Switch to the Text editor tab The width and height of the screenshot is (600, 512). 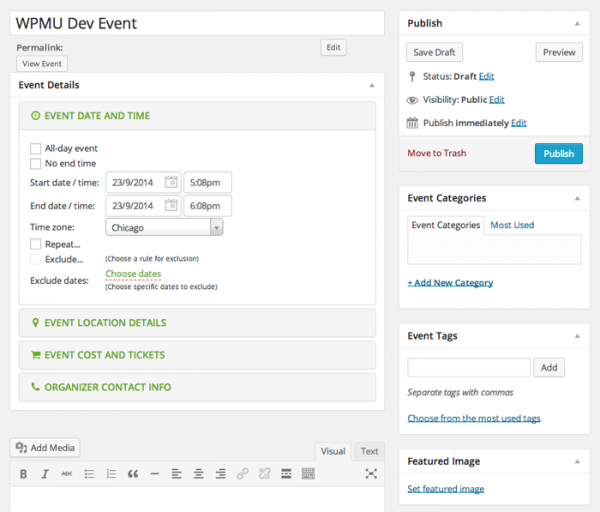369,452
